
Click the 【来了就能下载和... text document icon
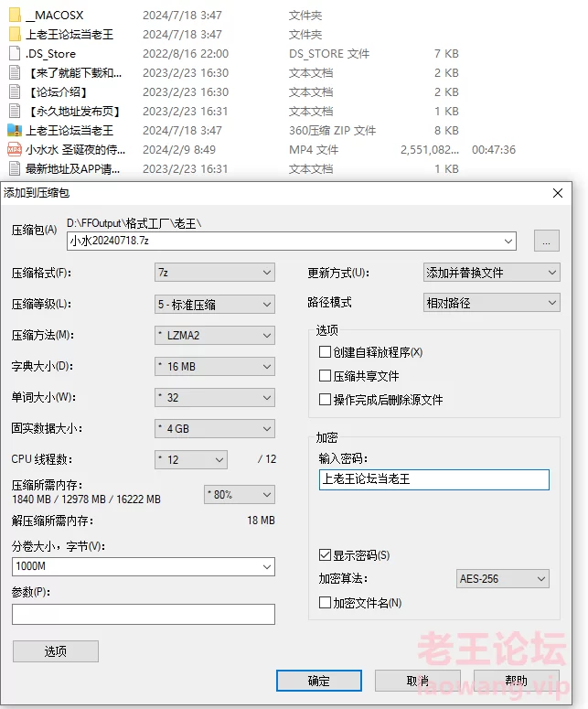(15, 73)
